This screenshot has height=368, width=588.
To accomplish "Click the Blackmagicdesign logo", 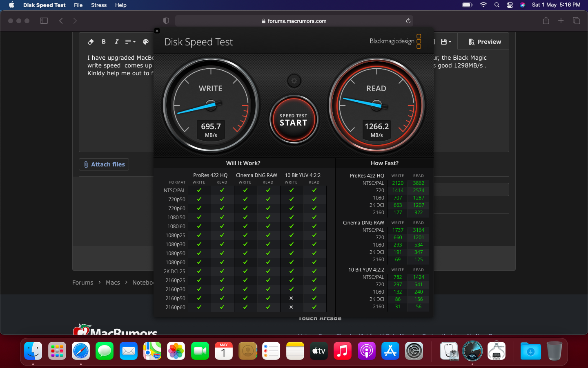I will click(x=395, y=41).
